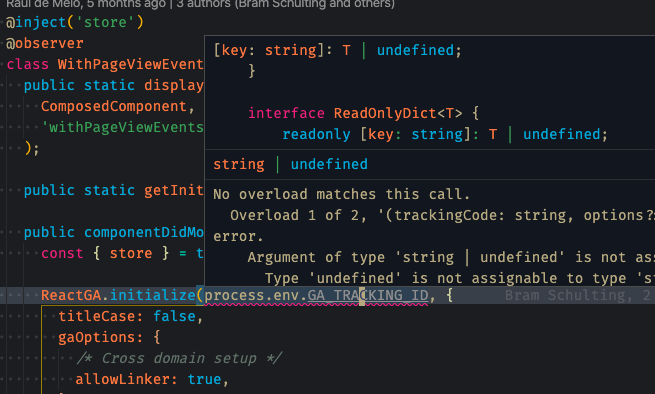Click process in process.env expression
The image size is (655, 394).
[234, 295]
